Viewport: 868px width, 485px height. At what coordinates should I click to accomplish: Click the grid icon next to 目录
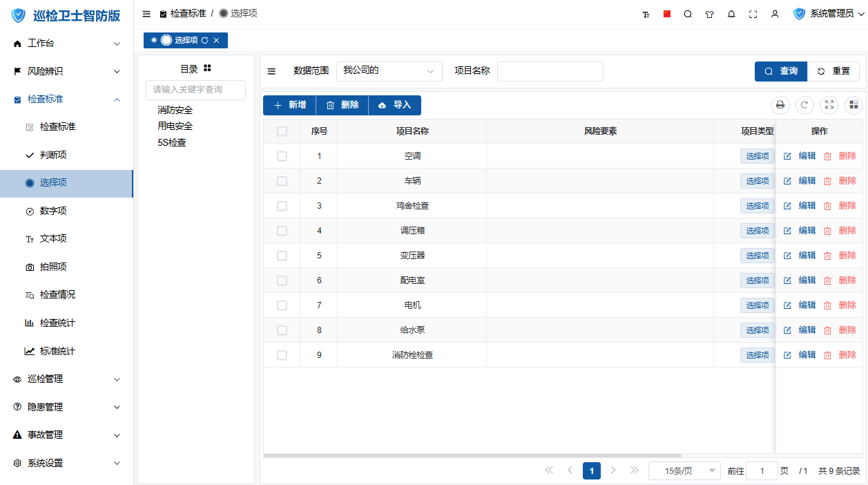click(207, 68)
